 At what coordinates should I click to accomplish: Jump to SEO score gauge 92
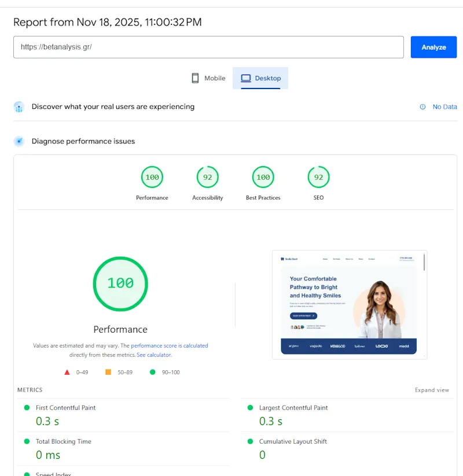(x=318, y=178)
